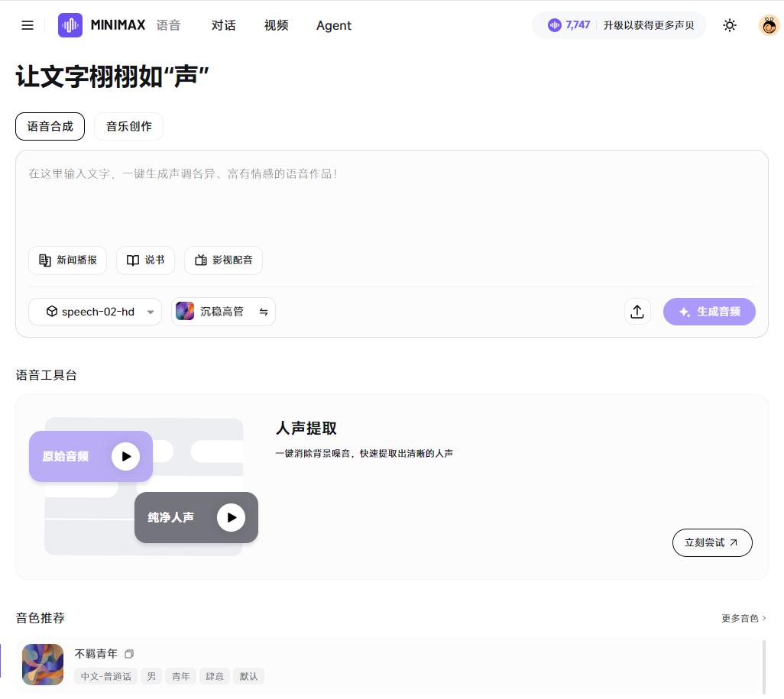Click the 男 gender tag

[x=151, y=677]
